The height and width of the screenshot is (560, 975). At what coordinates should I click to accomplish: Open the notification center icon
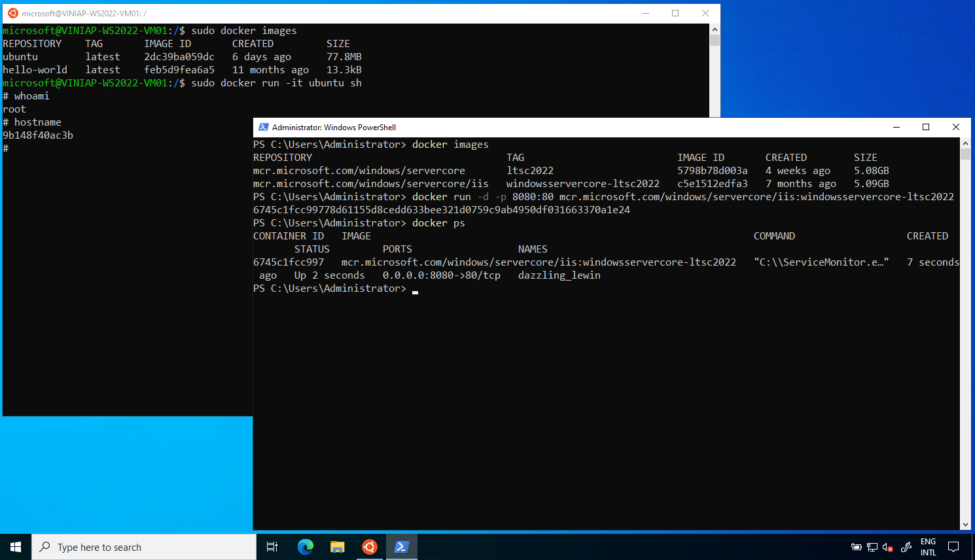(953, 547)
